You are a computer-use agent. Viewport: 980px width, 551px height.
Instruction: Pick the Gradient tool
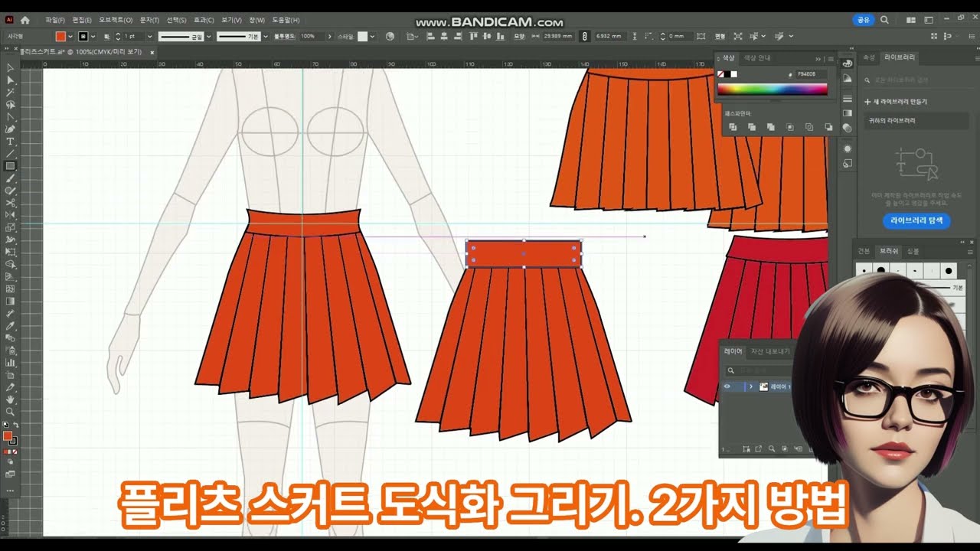pos(11,301)
